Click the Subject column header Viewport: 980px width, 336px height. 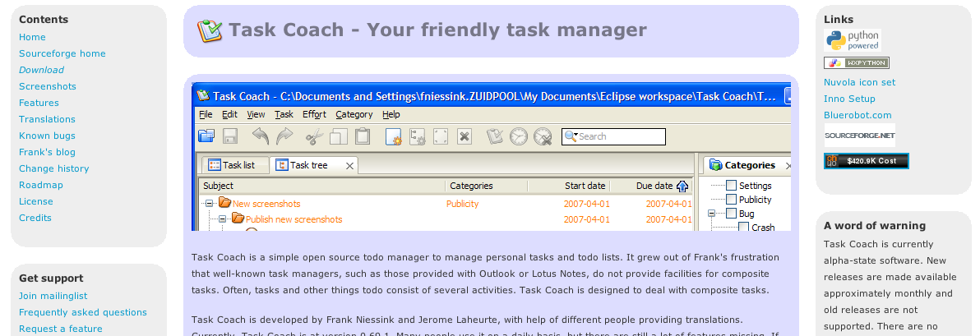pos(322,186)
